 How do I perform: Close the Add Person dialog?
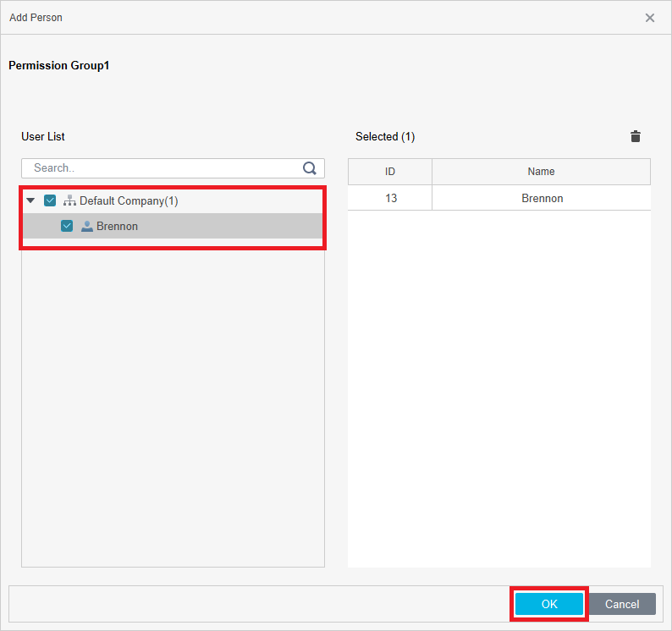click(650, 18)
